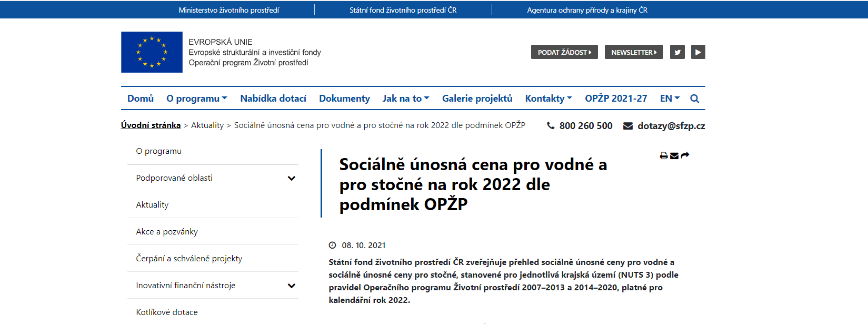
Task: Click the NEWSLETTER button
Action: click(634, 52)
